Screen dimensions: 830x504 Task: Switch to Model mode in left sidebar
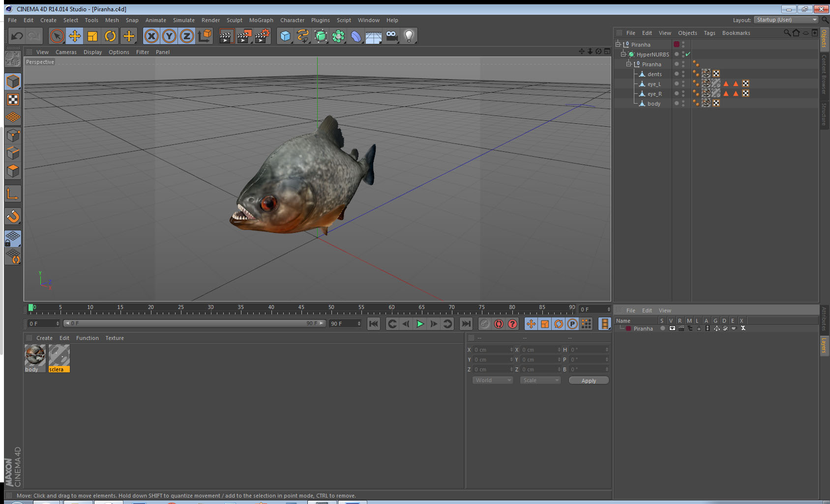coord(13,82)
